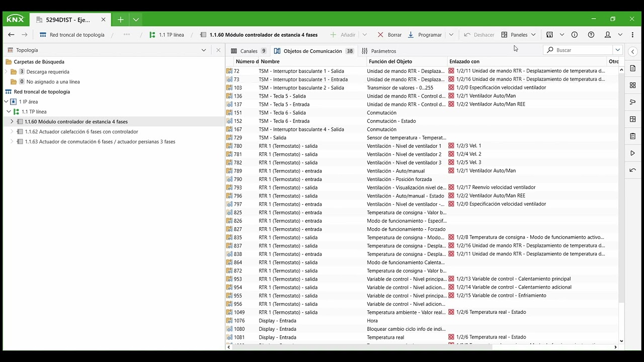This screenshot has width=644, height=362.
Task: Click the information circle icon
Action: click(575, 35)
